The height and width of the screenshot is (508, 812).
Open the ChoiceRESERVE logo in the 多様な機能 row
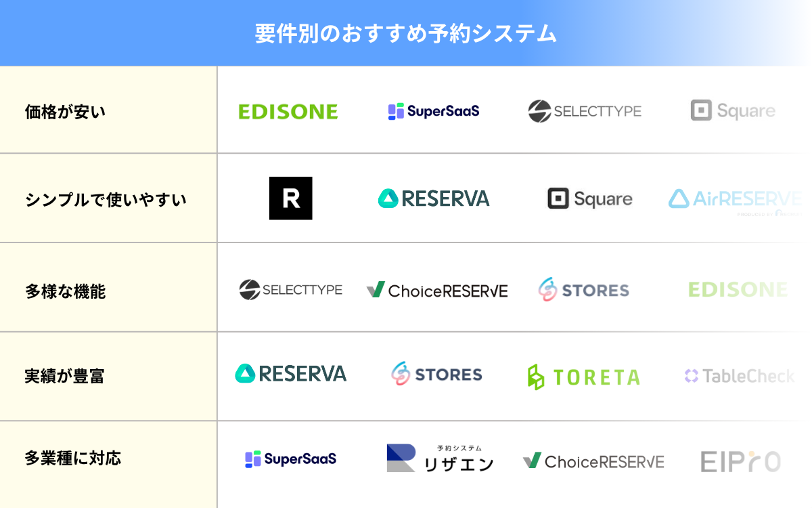click(x=437, y=291)
